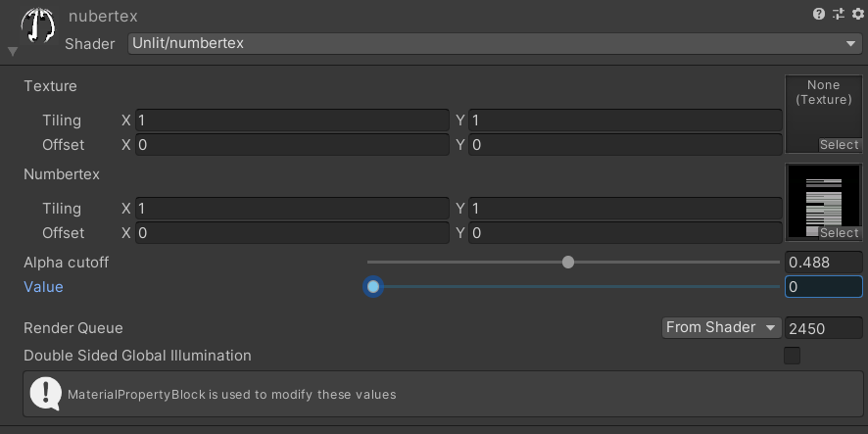Click the Value number field
The height and width of the screenshot is (434, 868).
pyautogui.click(x=823, y=287)
